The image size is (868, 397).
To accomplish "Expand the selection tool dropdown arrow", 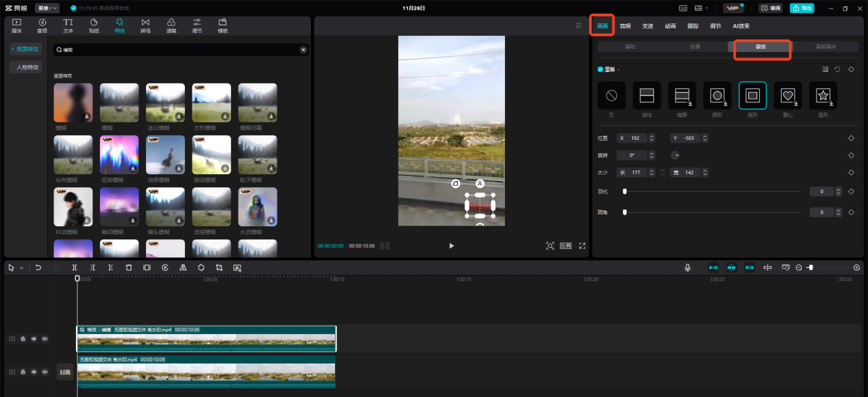I will pos(21,268).
